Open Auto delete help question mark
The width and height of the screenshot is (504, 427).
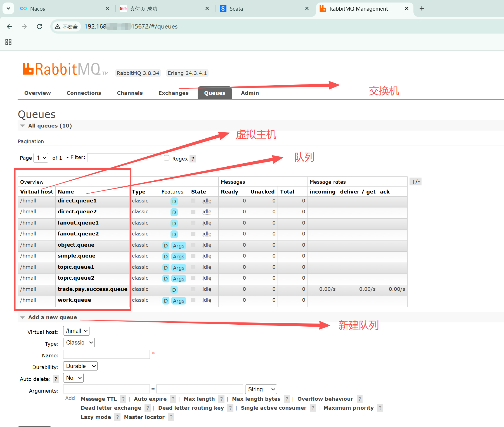click(56, 379)
